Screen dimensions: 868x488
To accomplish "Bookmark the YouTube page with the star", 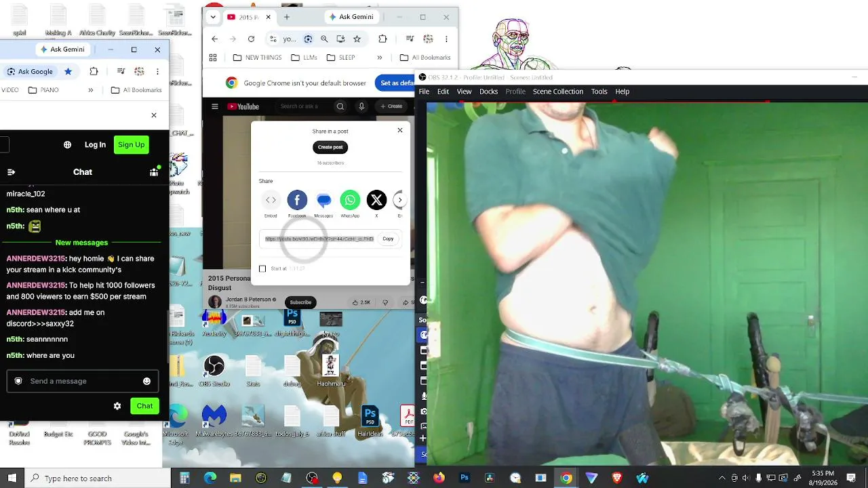I will (357, 39).
